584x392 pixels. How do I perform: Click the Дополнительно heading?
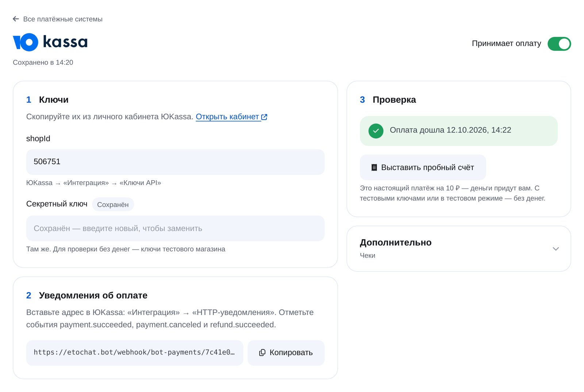tap(396, 242)
